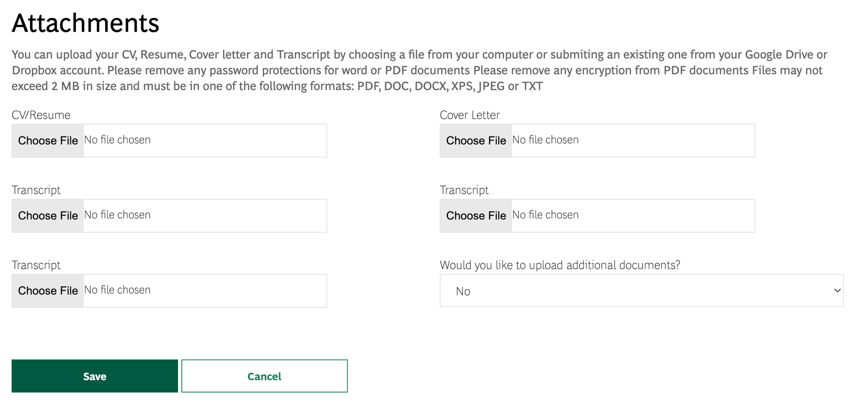Click Choose File under CV/Resume
868x412 pixels.
48,141
